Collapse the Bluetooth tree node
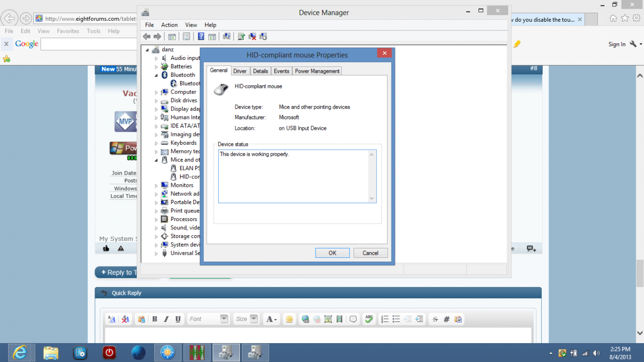Viewport: 644px width, 362px height. pos(156,75)
